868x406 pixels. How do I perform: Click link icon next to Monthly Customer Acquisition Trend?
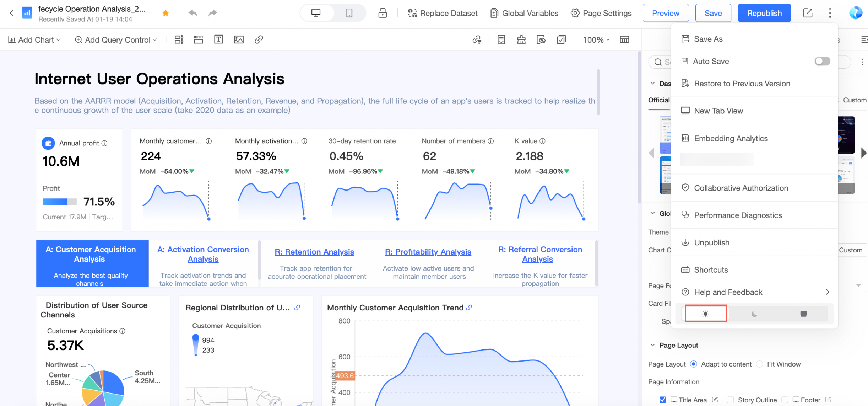click(469, 308)
